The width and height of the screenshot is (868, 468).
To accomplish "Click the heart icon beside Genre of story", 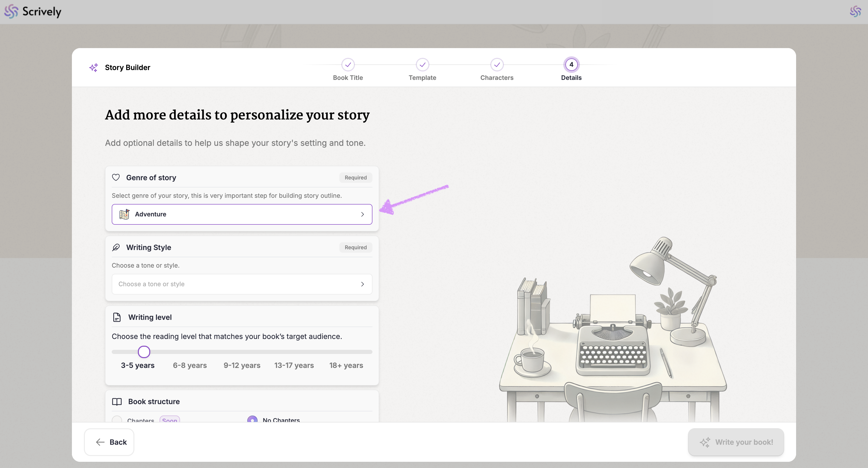I will tap(116, 178).
